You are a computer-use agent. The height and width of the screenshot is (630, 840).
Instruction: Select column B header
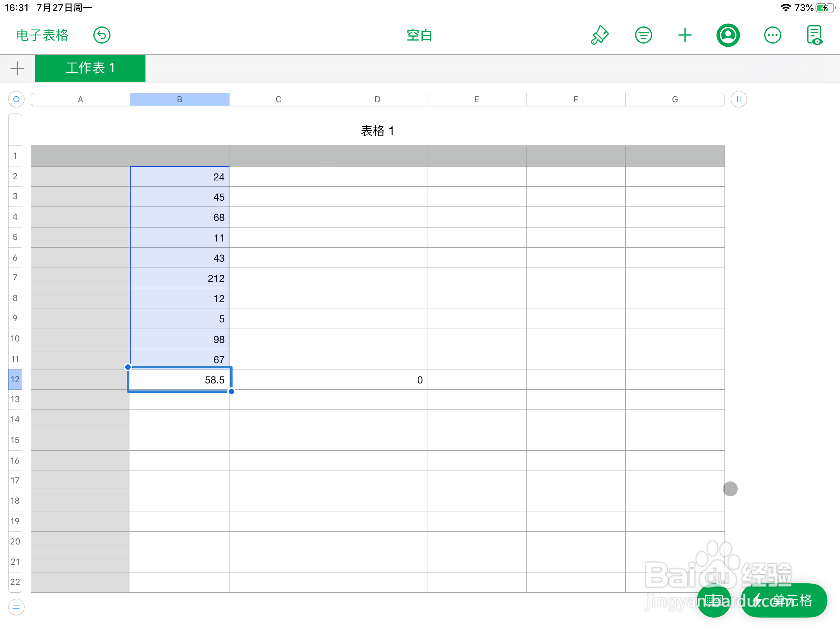coord(180,99)
